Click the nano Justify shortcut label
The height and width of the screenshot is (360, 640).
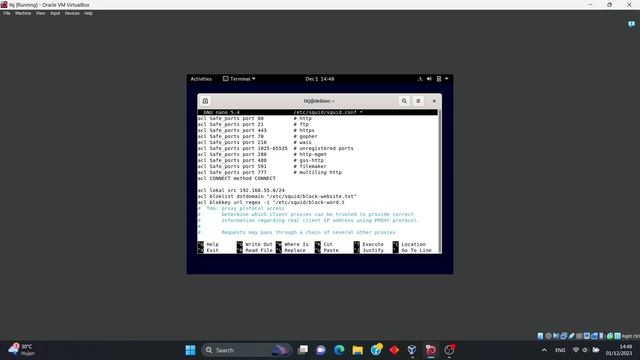[373, 250]
